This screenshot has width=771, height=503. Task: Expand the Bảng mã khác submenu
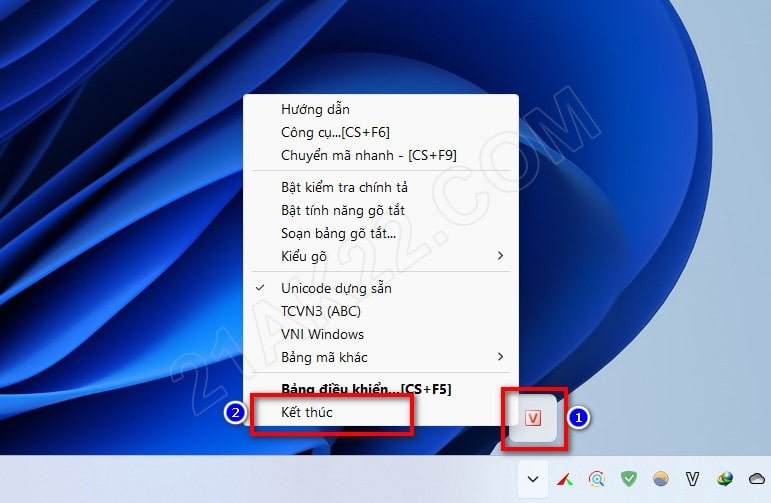click(x=381, y=357)
